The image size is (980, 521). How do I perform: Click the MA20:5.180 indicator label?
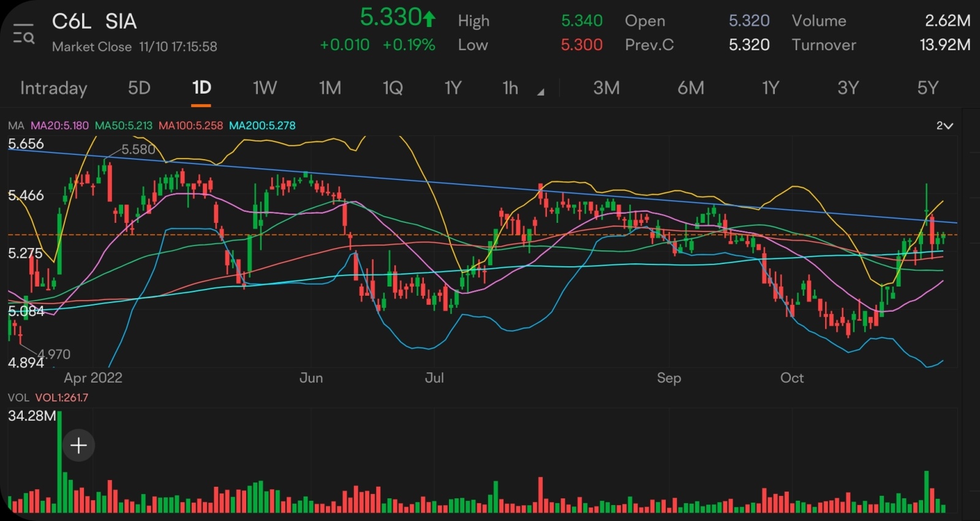coord(59,126)
